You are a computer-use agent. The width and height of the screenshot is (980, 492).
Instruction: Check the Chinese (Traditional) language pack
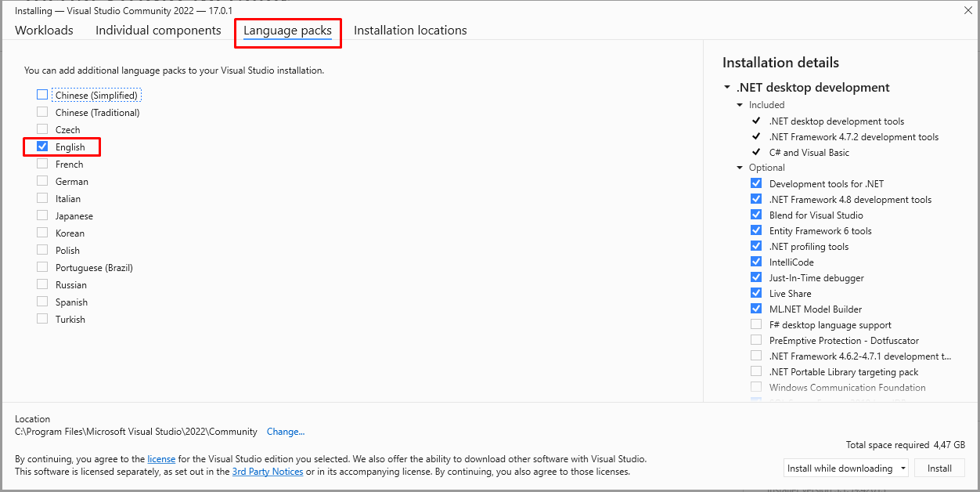pyautogui.click(x=42, y=112)
